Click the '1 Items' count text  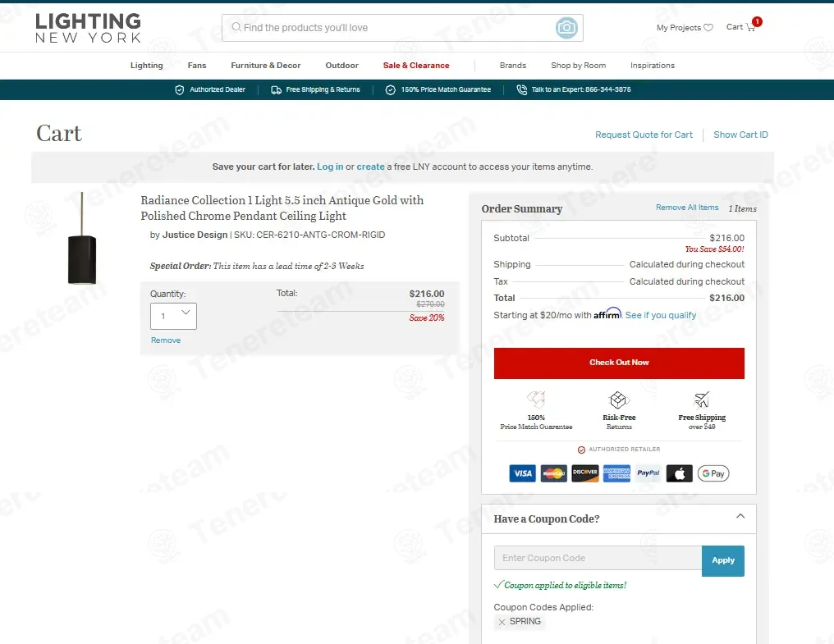point(742,209)
